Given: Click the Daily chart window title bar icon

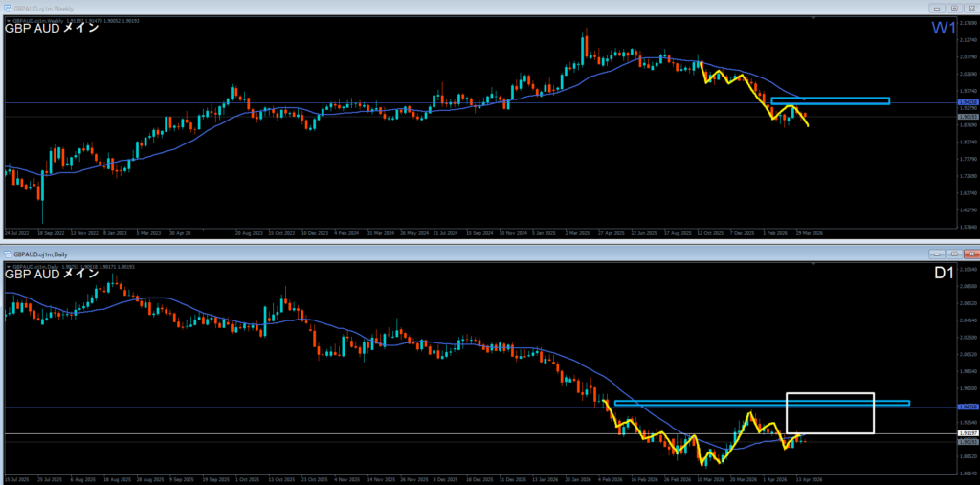Looking at the screenshot, I should click(x=7, y=254).
